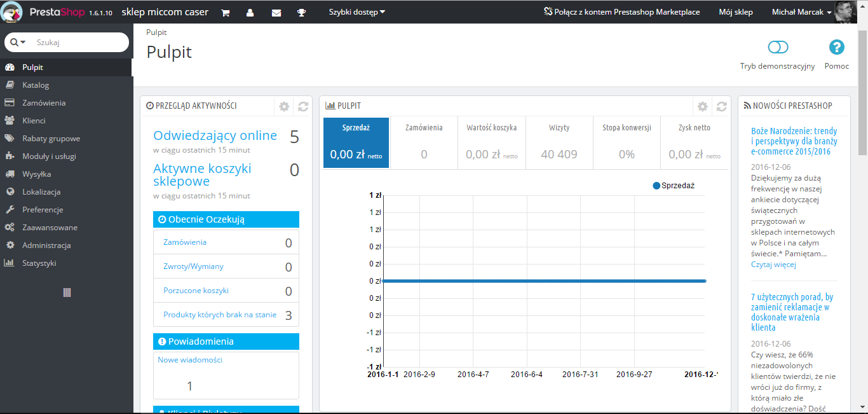The width and height of the screenshot is (868, 414).
Task: Click the Lokalizacja globe icon
Action: point(10,192)
